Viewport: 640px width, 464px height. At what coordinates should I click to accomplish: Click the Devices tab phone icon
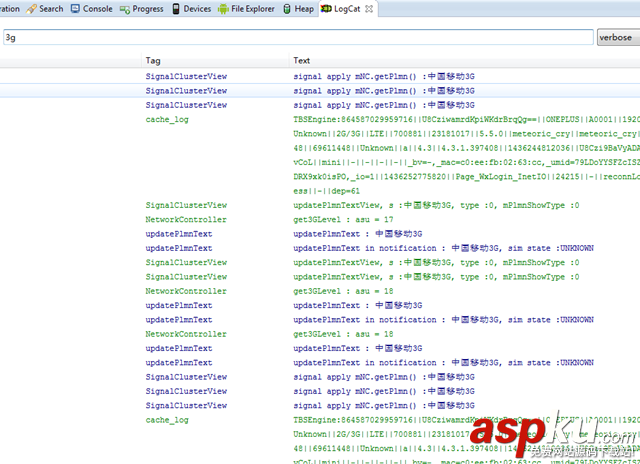(x=177, y=9)
